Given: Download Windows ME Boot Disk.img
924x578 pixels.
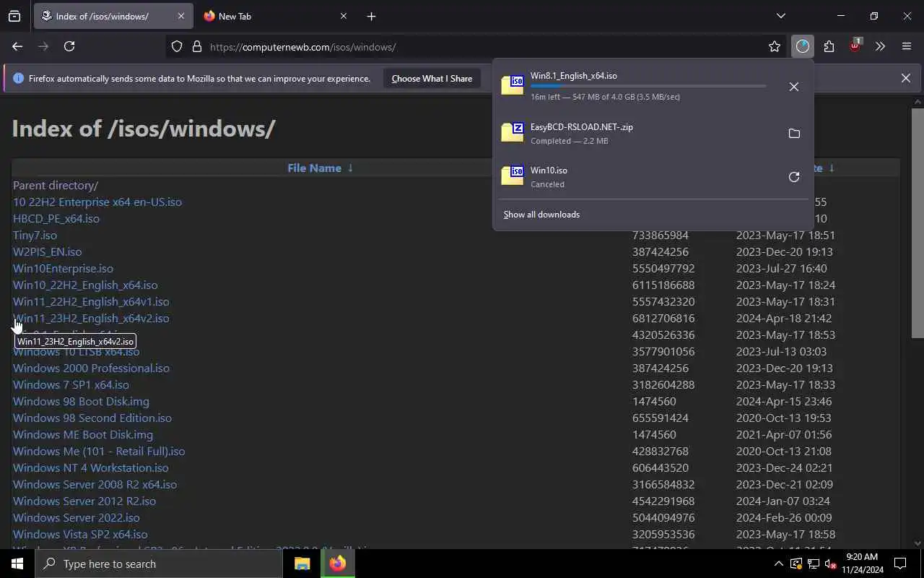Looking at the screenshot, I should (83, 435).
